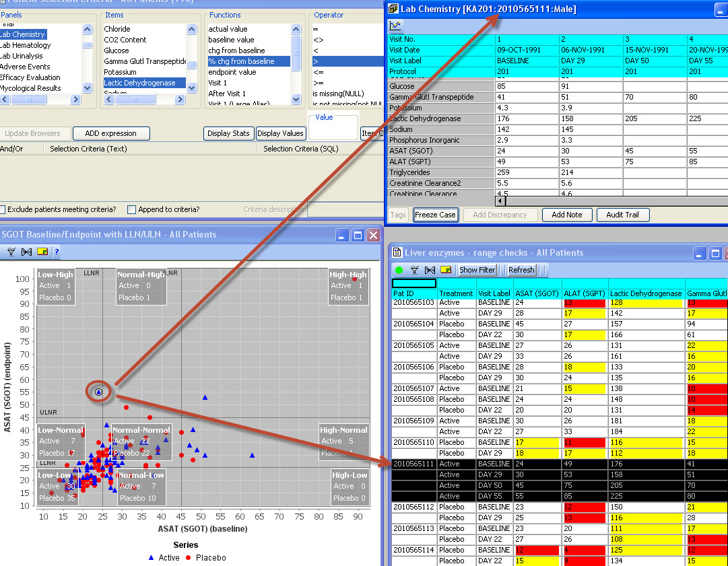This screenshot has height=566, width=728.
Task: Click Lactic Dehydrogenase row label in Lab Chemistry
Action: [x=441, y=118]
